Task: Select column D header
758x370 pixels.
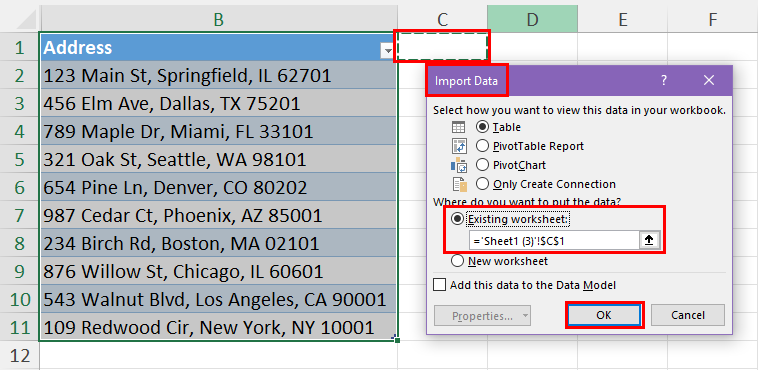Action: click(532, 19)
